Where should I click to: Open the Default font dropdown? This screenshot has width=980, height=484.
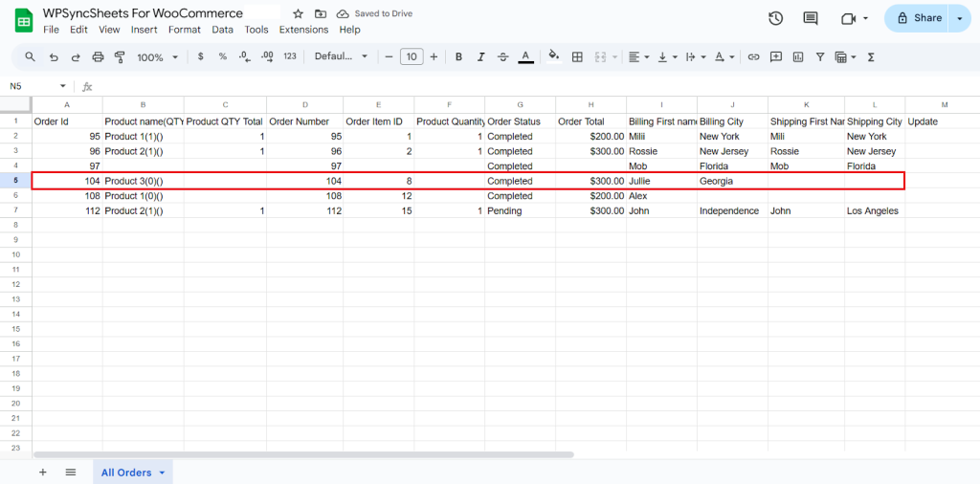pos(342,56)
